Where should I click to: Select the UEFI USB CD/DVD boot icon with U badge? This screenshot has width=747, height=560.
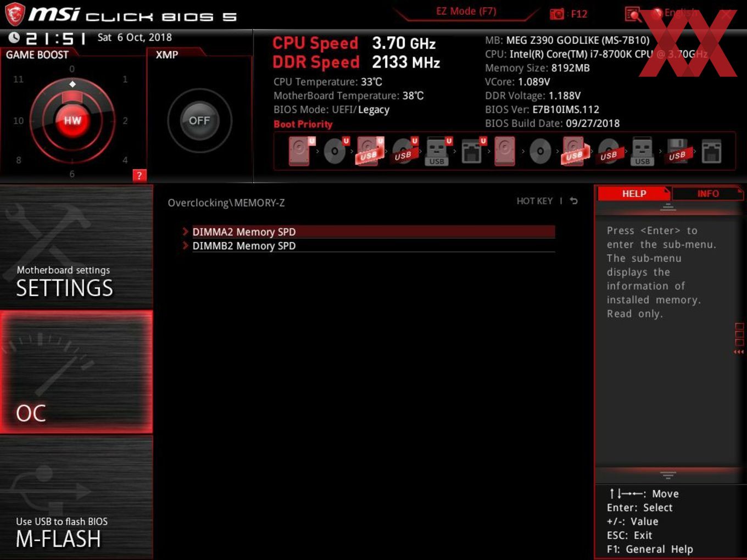(x=405, y=151)
